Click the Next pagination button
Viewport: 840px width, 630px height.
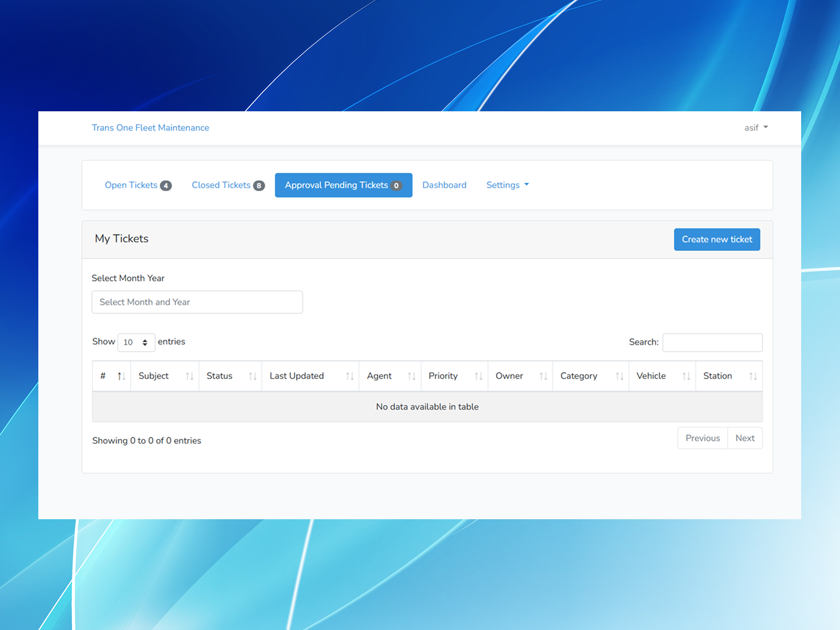coord(745,438)
